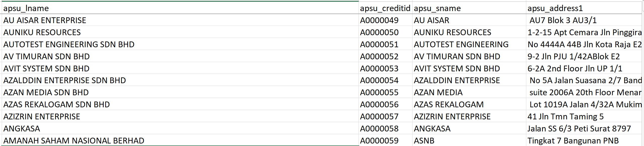Select address 41 Jln Tmn Taming 5
Screen dimensions: 644x146
coord(584,116)
